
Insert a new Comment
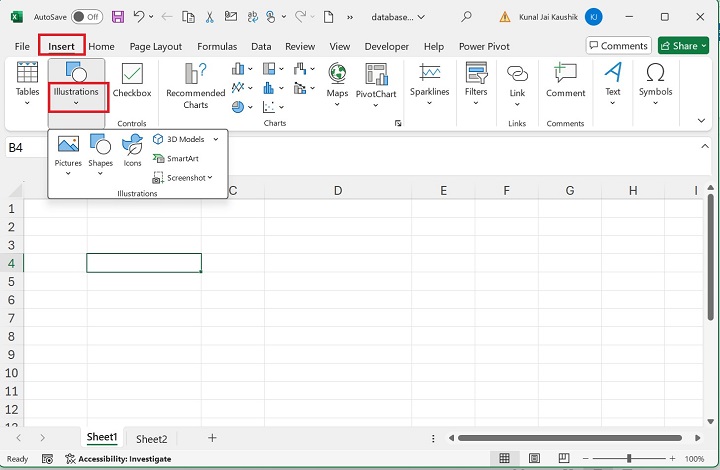coord(565,81)
